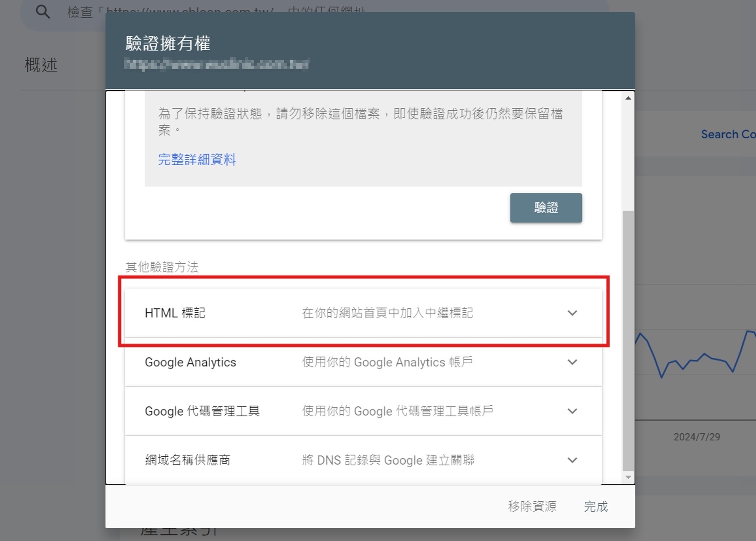
Task: Click the dialog vertical scrollbar thumb
Action: pyautogui.click(x=628, y=341)
